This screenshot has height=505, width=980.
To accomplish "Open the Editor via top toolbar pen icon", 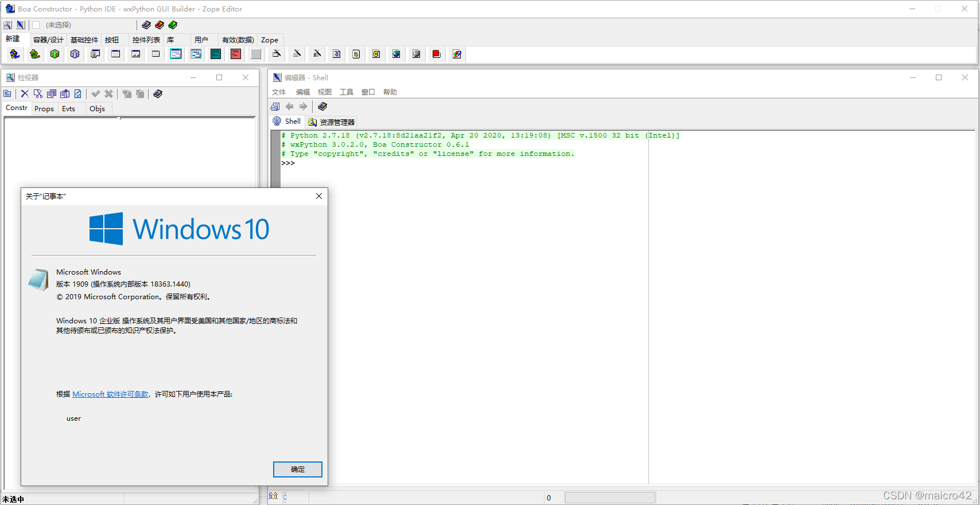I will pyautogui.click(x=21, y=25).
